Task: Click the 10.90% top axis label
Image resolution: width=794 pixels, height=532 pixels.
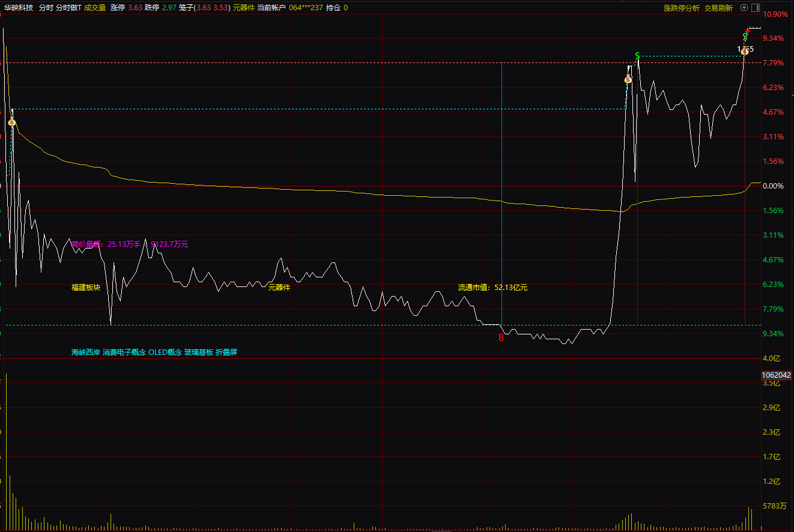Action: point(775,14)
